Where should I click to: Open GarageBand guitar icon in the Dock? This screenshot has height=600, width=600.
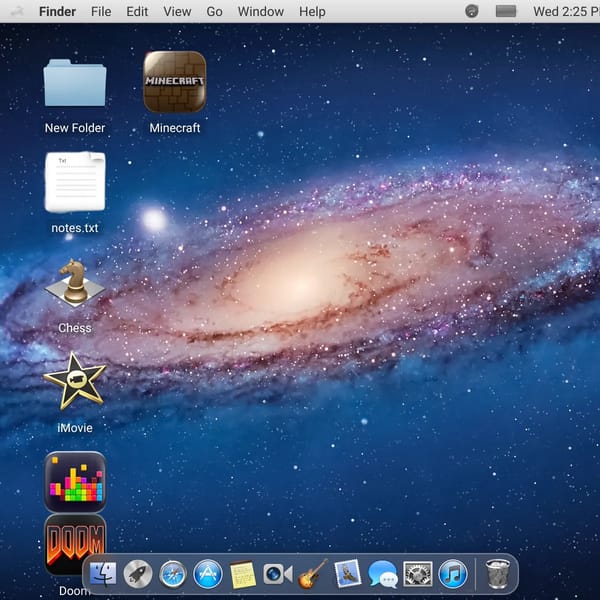(313, 574)
